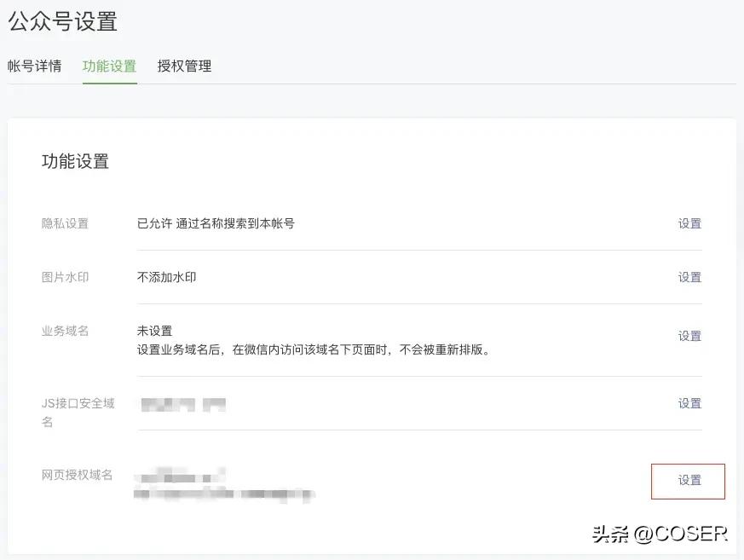This screenshot has height=560, width=744.
Task: Select the 功能设置 tab
Action: (x=109, y=66)
